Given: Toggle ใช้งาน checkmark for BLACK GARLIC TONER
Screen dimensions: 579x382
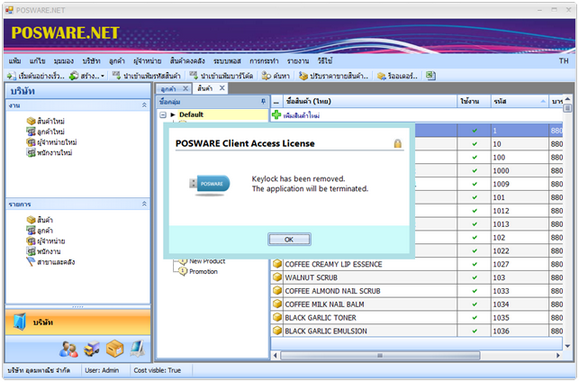Looking at the screenshot, I should [x=474, y=317].
